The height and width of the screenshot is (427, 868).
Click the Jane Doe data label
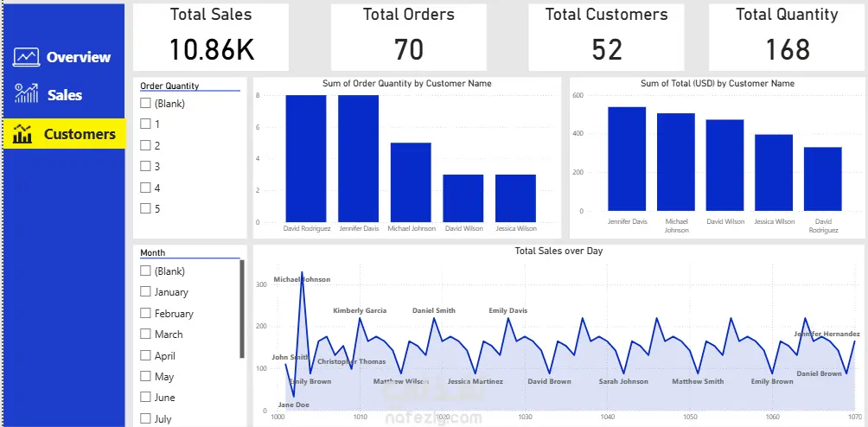click(293, 405)
